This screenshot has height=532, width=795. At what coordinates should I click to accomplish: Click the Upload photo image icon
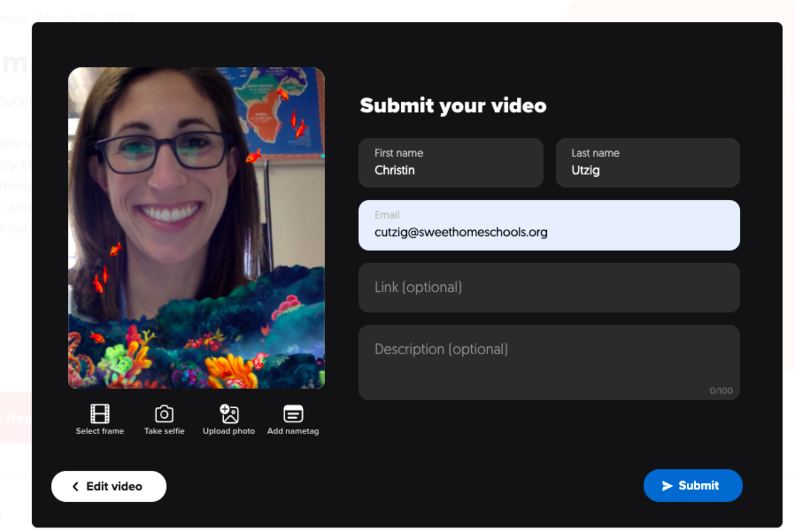click(229, 413)
